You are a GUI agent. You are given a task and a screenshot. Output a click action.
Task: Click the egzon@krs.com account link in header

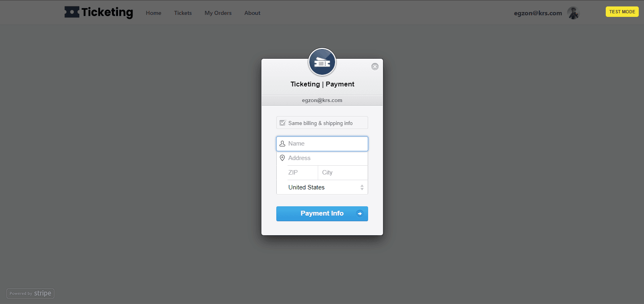coord(538,13)
